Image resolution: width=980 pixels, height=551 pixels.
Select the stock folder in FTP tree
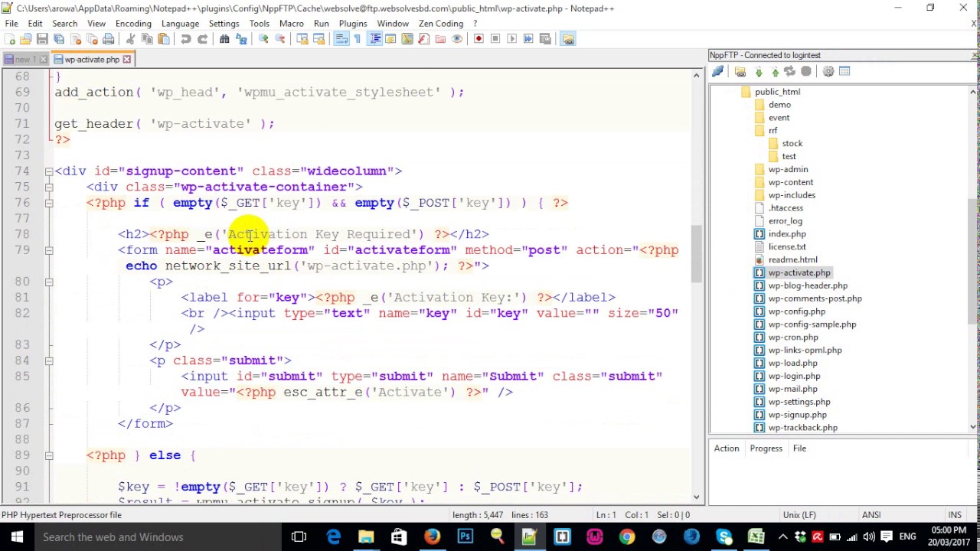792,144
